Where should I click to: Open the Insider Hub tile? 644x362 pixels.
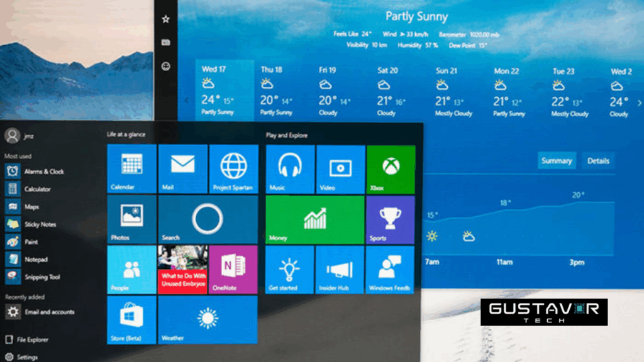click(340, 270)
